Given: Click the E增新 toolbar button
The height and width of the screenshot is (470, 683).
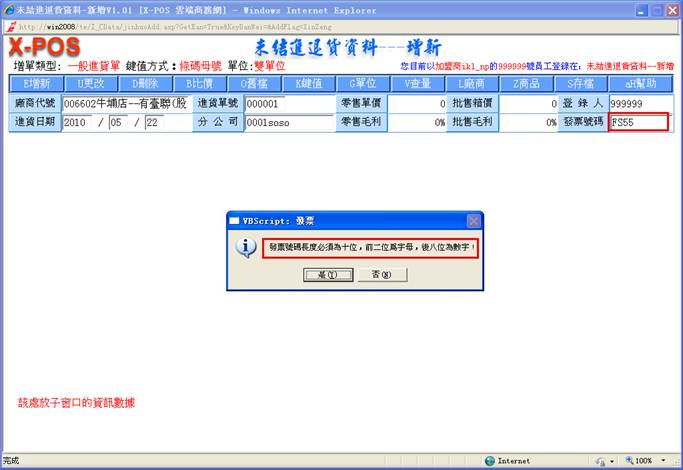Looking at the screenshot, I should pyautogui.click(x=34, y=84).
